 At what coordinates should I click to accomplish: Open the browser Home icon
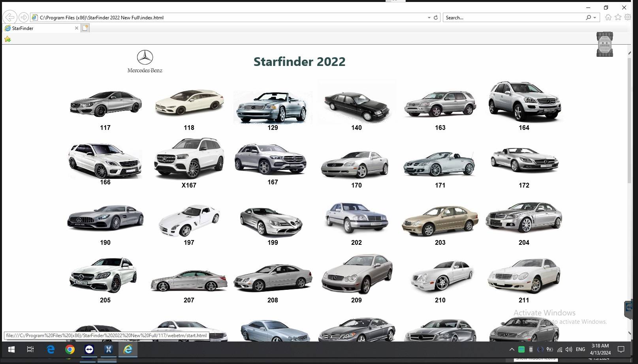pos(608,17)
